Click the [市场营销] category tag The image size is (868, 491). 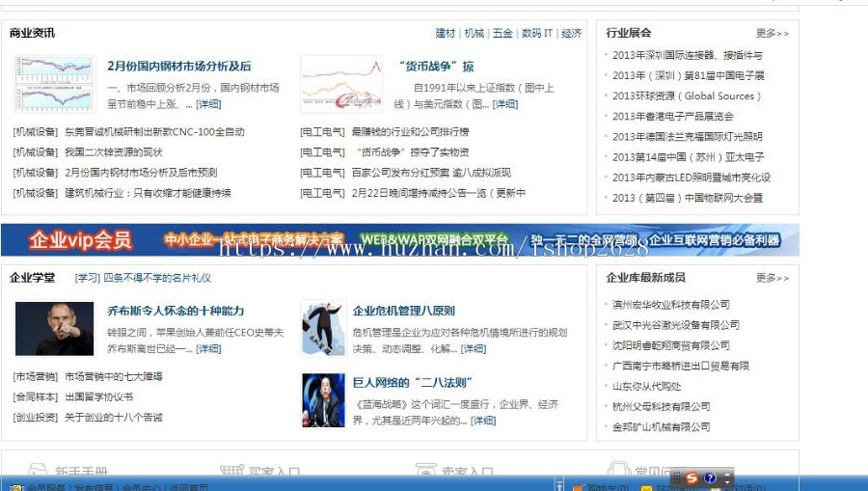tap(35, 376)
